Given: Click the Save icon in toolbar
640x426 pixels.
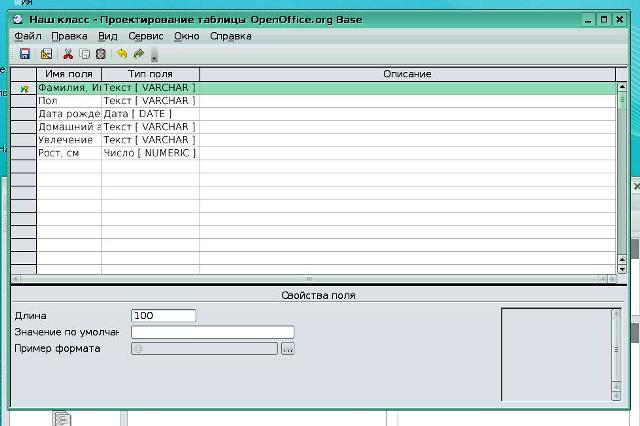Looking at the screenshot, I should coord(25,54).
